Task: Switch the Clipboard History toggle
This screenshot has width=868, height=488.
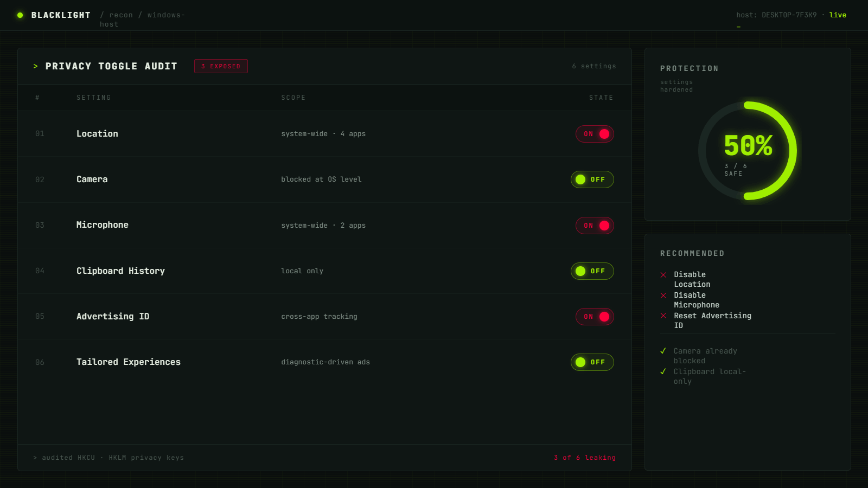Action: coord(592,271)
